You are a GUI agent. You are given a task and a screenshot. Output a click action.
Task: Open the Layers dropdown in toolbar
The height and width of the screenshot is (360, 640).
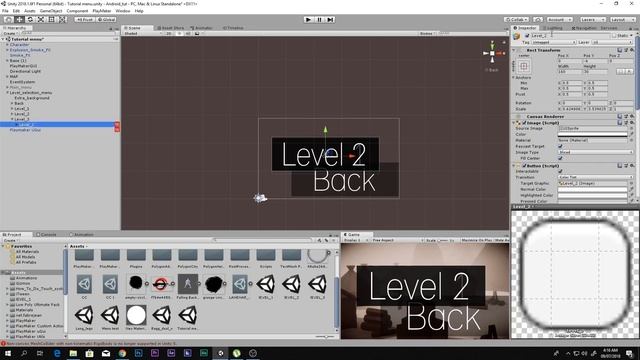tap(593, 19)
